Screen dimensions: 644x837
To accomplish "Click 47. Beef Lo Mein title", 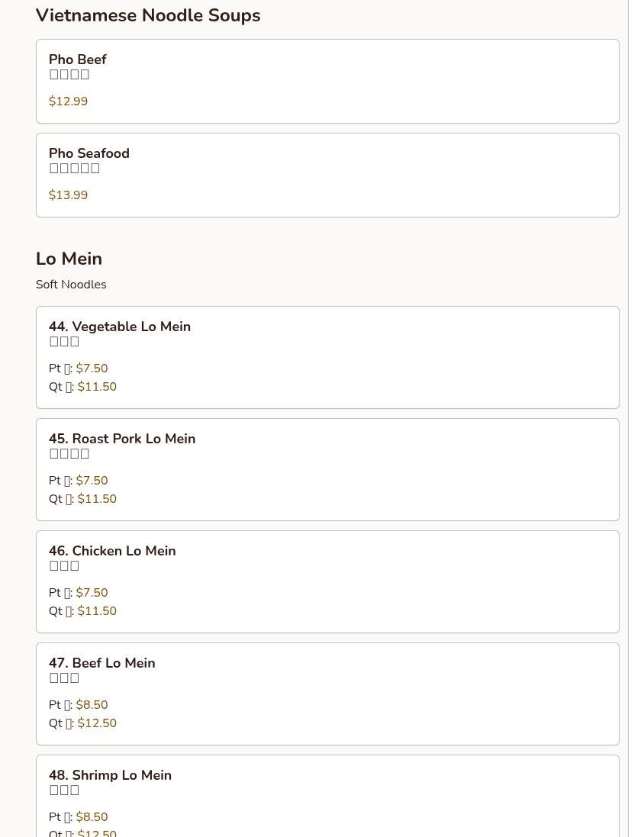I will [102, 663].
